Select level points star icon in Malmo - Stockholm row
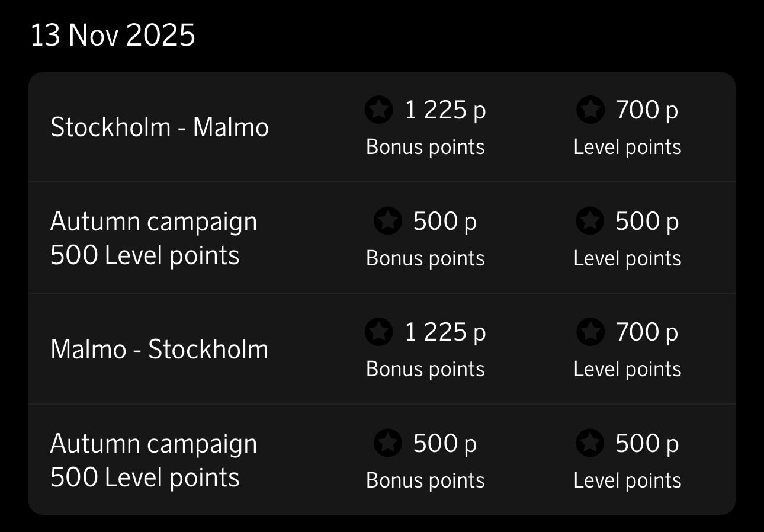 590,332
